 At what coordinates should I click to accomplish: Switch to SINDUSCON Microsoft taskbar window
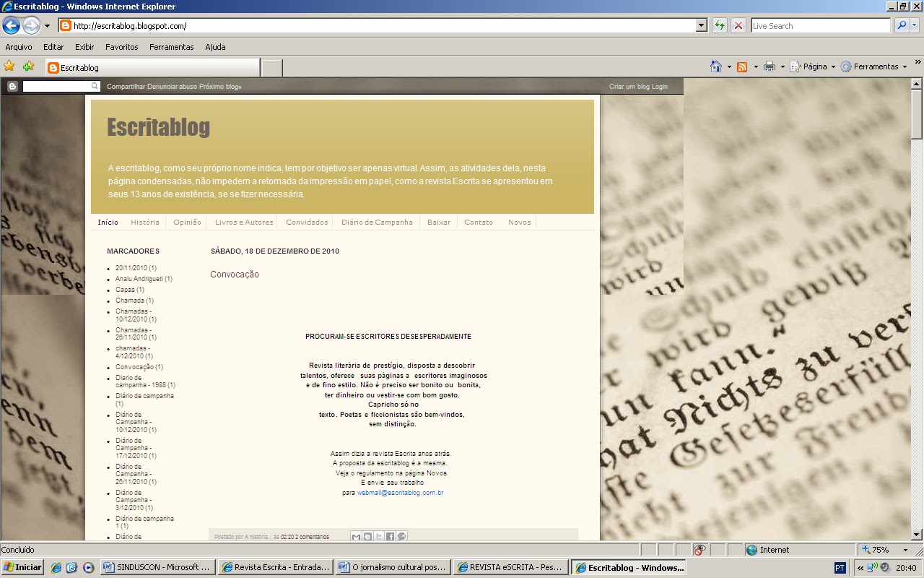click(x=157, y=567)
